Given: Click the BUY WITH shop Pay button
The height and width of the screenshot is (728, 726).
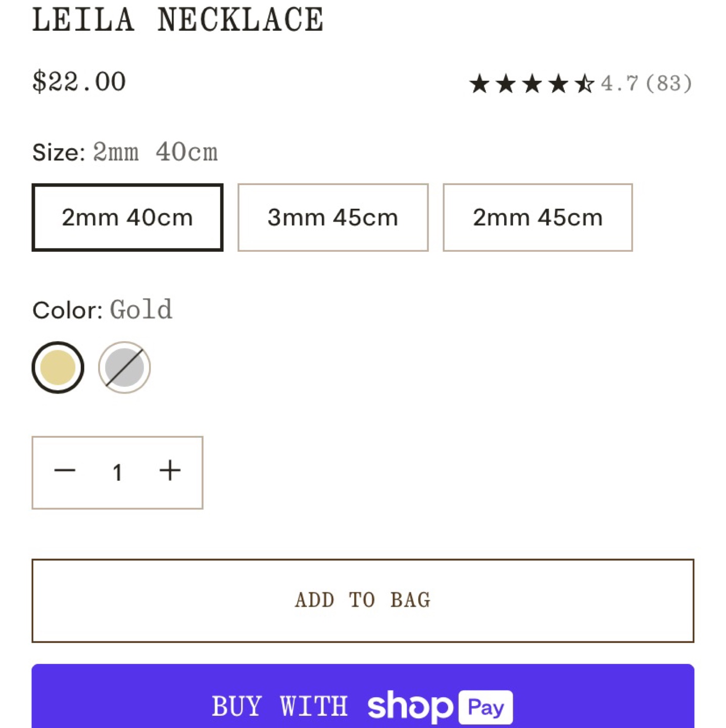Looking at the screenshot, I should 362,707.
